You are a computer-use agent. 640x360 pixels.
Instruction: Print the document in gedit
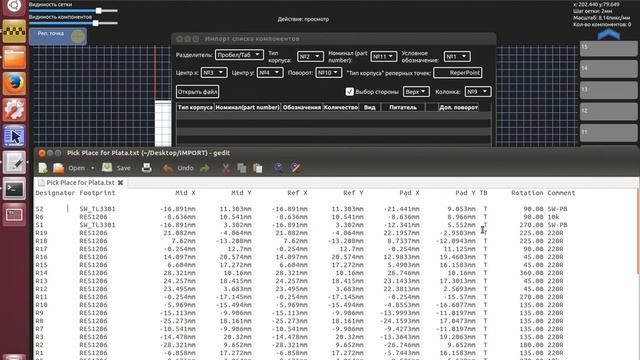point(147,168)
